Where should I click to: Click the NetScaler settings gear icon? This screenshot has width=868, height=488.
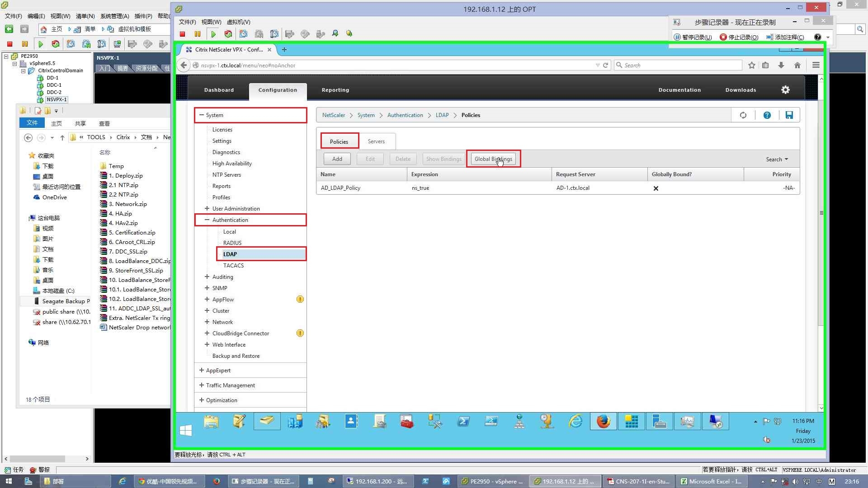pos(785,90)
